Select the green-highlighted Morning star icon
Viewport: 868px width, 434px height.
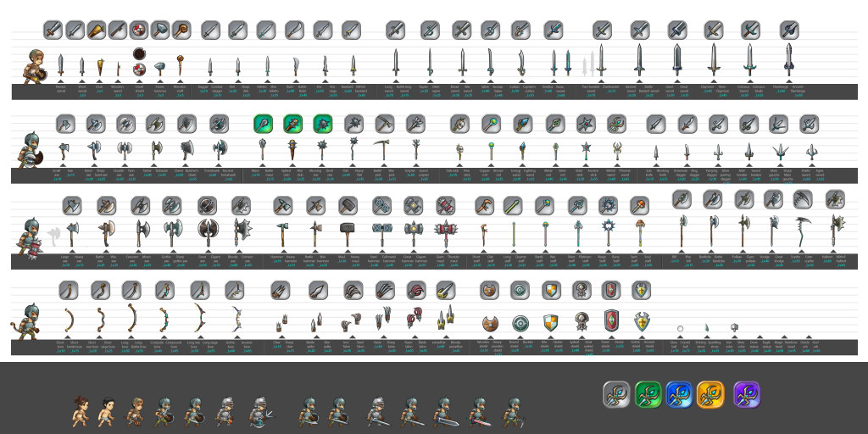[323, 124]
